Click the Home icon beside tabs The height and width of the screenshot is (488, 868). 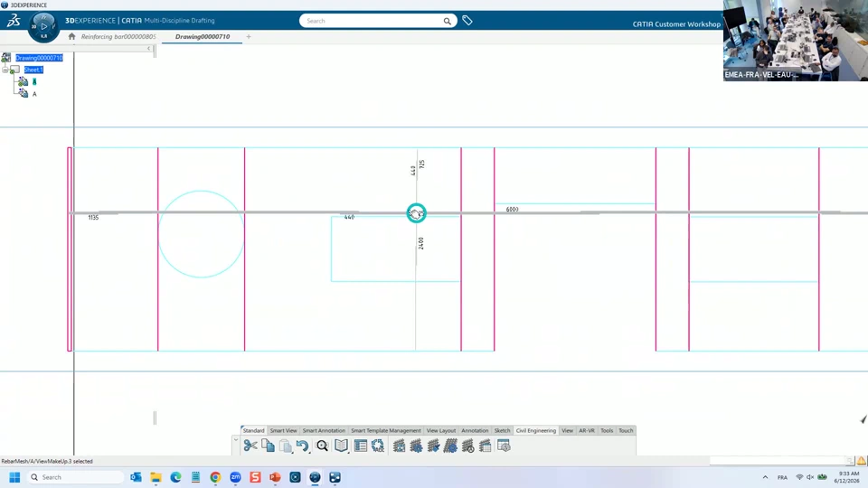click(x=71, y=36)
